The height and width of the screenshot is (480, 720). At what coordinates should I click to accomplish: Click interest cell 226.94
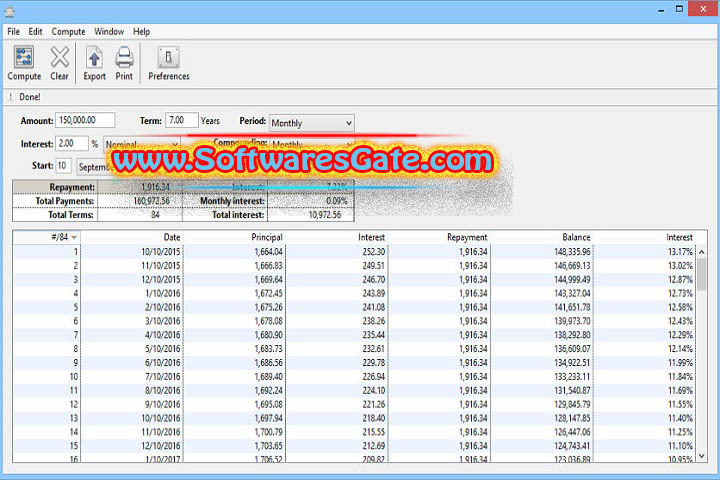pyautogui.click(x=374, y=377)
